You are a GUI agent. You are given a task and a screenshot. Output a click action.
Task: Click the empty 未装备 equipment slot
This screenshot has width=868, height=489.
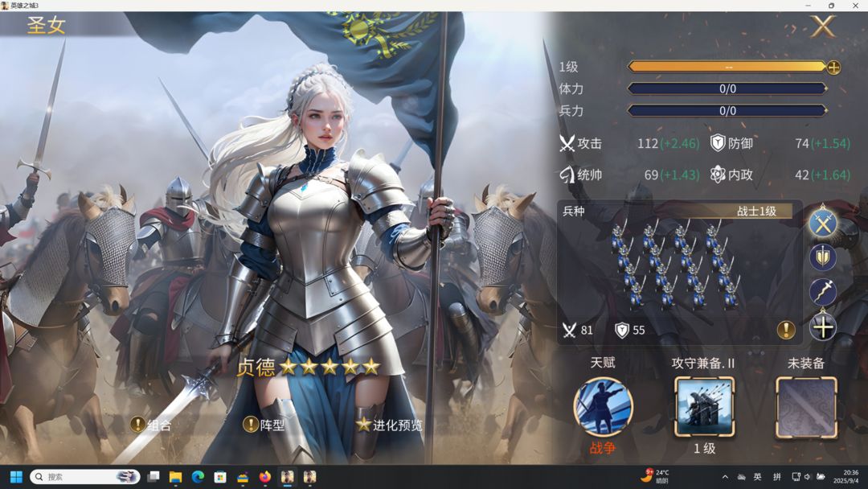pyautogui.click(x=806, y=408)
